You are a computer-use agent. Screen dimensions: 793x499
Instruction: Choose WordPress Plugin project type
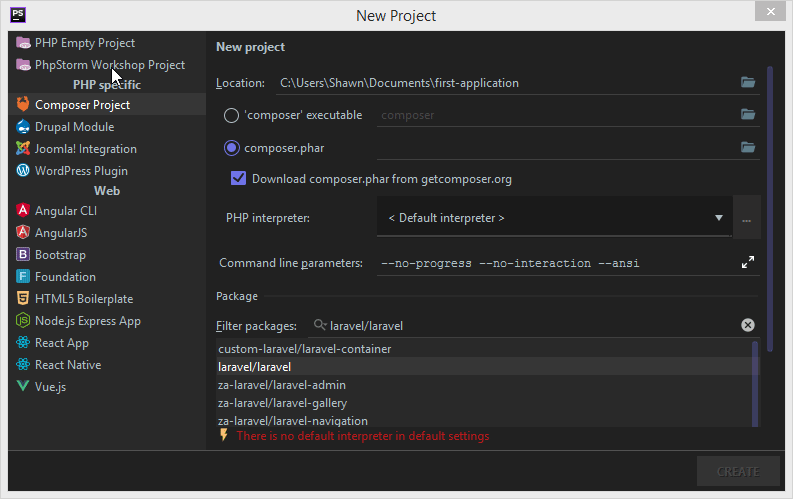coord(107,170)
